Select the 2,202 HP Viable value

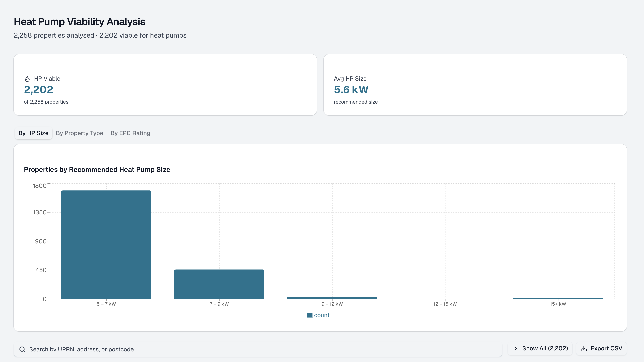point(39,90)
